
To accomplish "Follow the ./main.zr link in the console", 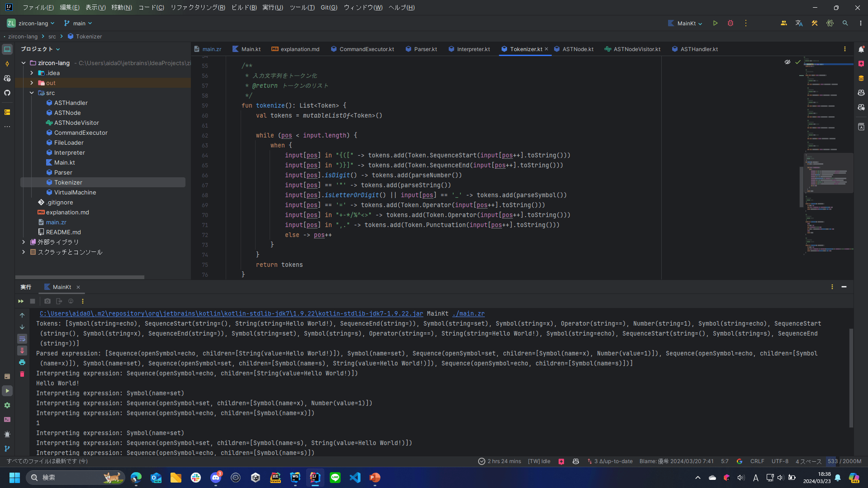I will [x=469, y=313].
